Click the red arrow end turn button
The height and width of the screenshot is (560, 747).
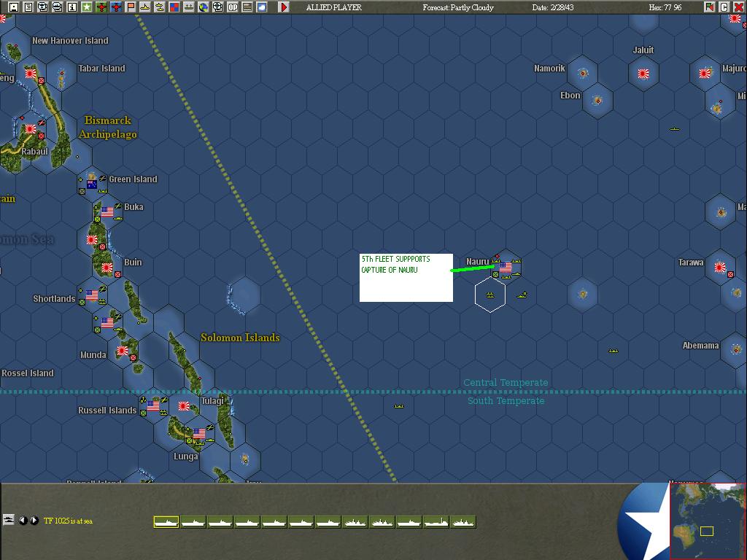(x=284, y=7)
